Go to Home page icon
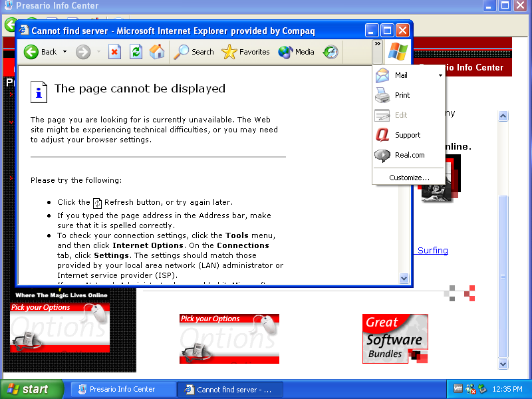This screenshot has height=399, width=532. [x=157, y=52]
